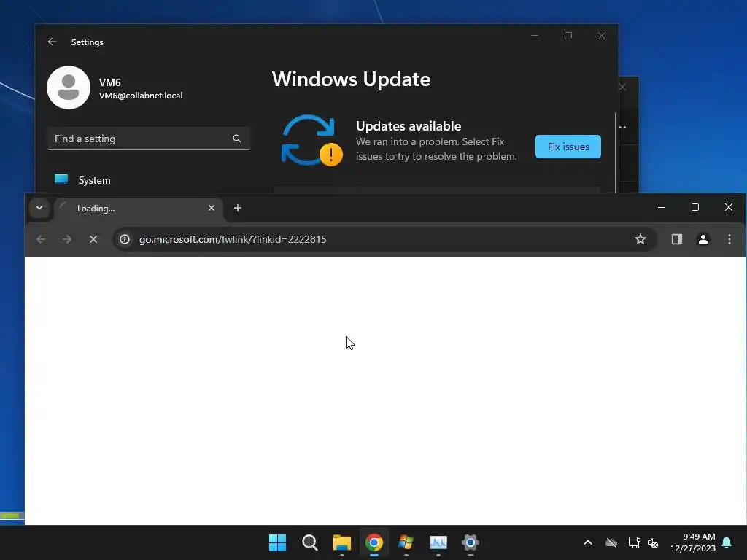Click the Windows Update heading
The width and height of the screenshot is (747, 560).
(x=351, y=79)
